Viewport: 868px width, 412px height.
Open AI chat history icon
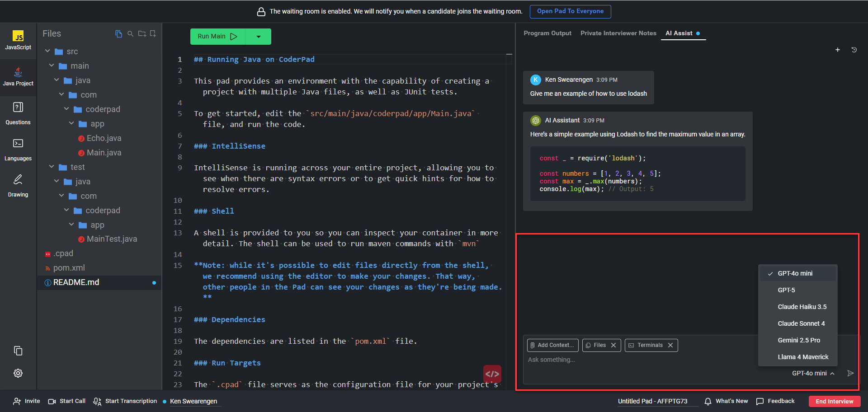tap(854, 50)
